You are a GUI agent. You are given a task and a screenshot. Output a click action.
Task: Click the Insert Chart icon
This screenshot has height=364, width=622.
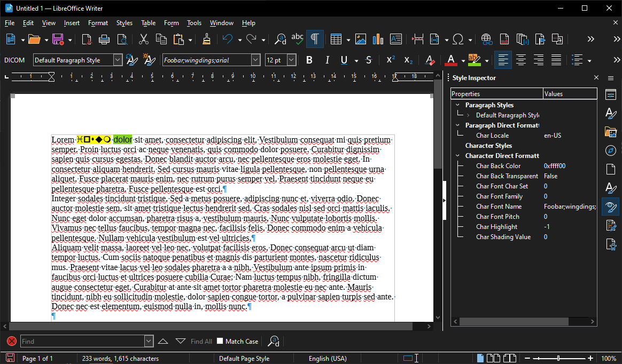[378, 39]
